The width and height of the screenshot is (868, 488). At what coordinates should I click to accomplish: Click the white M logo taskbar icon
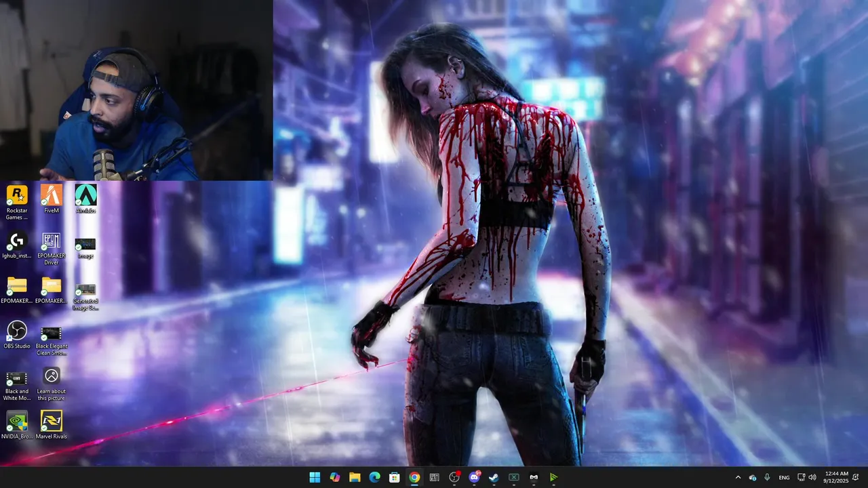pyautogui.click(x=534, y=477)
